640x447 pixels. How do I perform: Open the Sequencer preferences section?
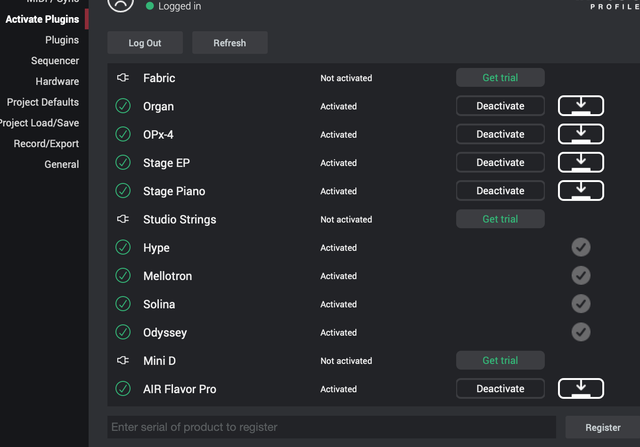pyautogui.click(x=55, y=61)
